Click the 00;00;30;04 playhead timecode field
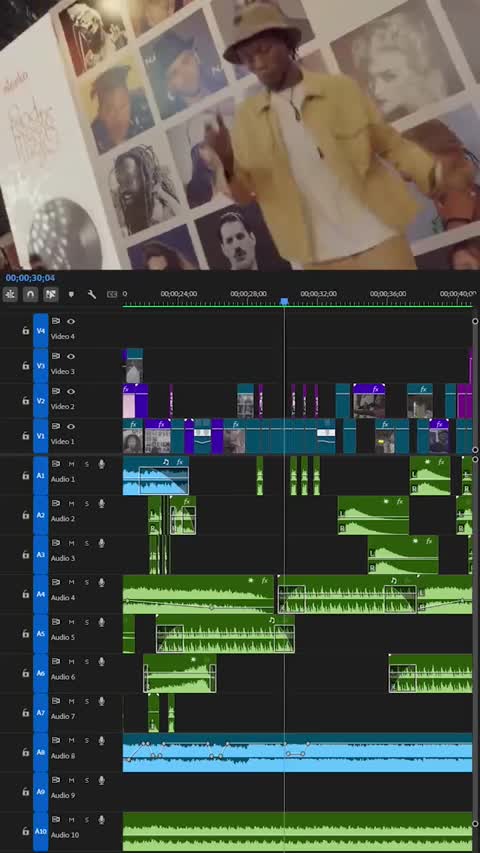Image resolution: width=480 pixels, height=853 pixels. [30, 278]
